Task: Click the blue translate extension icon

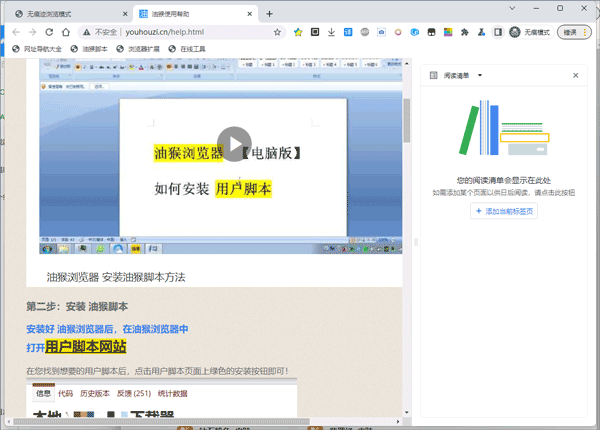Action: click(x=348, y=32)
